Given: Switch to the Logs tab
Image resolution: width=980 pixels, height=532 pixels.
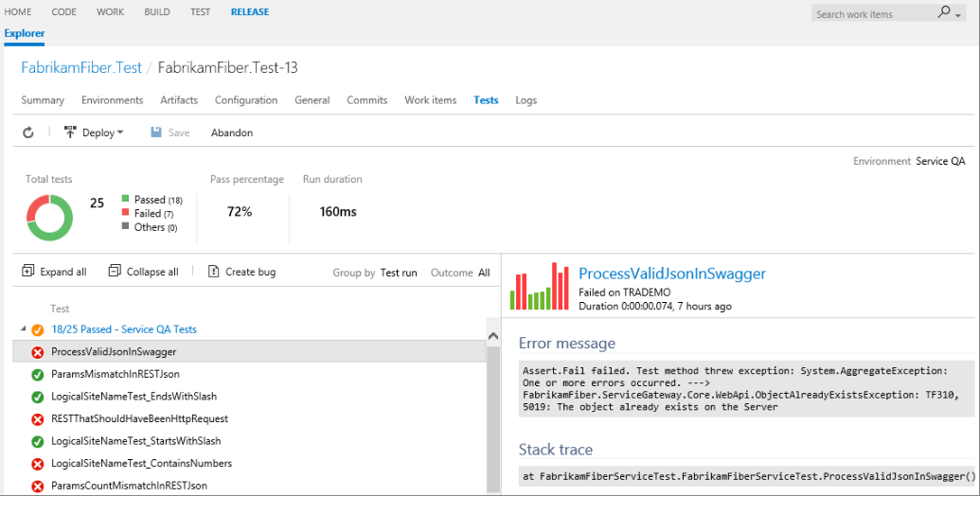Looking at the screenshot, I should point(526,100).
